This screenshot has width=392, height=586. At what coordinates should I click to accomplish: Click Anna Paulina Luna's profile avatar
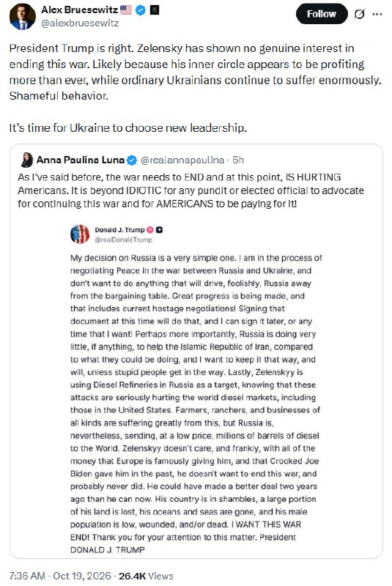pos(27,160)
